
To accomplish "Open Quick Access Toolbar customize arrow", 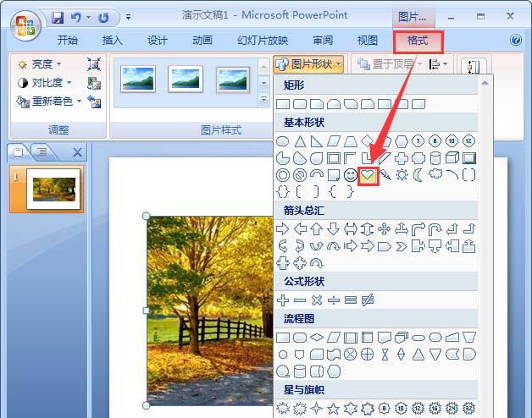I will point(128,17).
